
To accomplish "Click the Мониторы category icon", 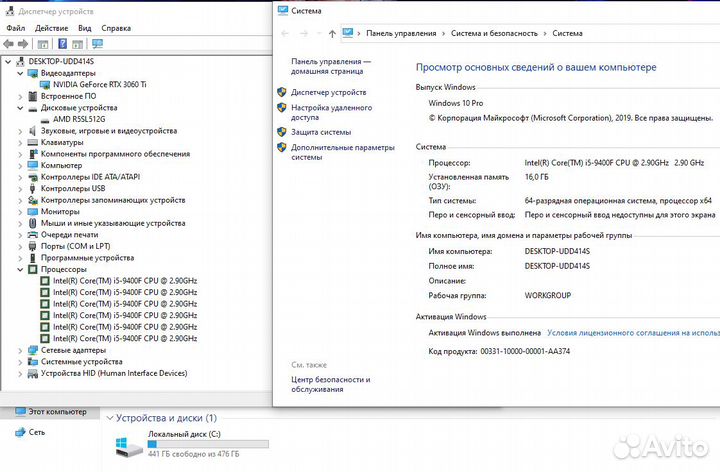I will tap(33, 212).
